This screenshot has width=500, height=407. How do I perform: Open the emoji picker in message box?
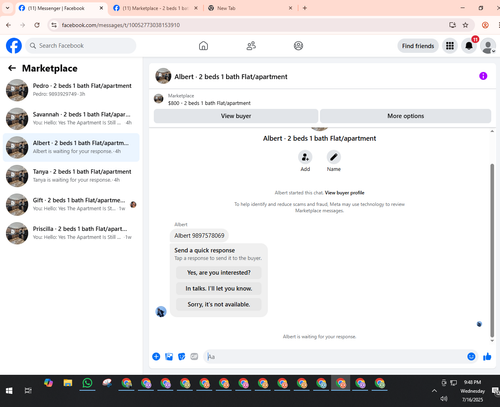[471, 357]
